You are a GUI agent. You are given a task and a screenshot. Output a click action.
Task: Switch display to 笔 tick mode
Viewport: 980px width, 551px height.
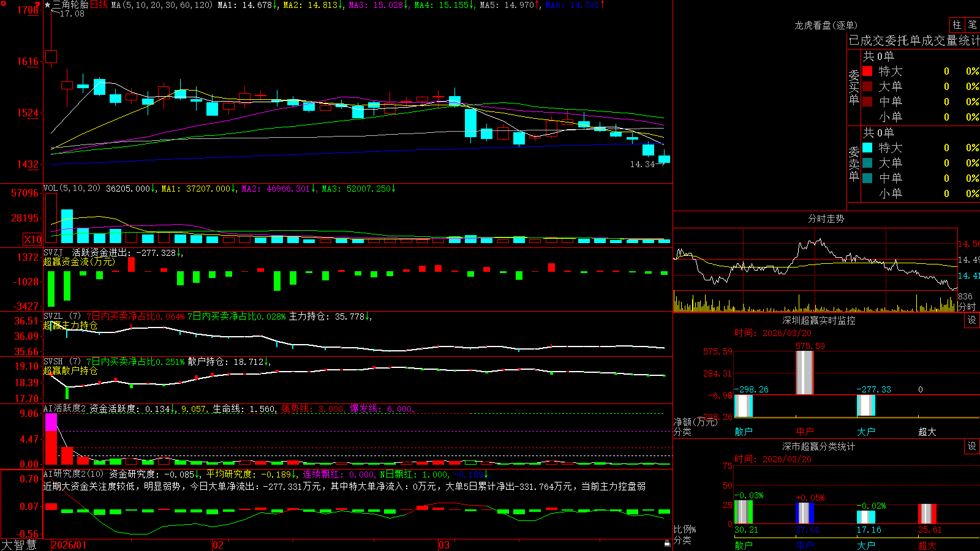pyautogui.click(x=972, y=24)
